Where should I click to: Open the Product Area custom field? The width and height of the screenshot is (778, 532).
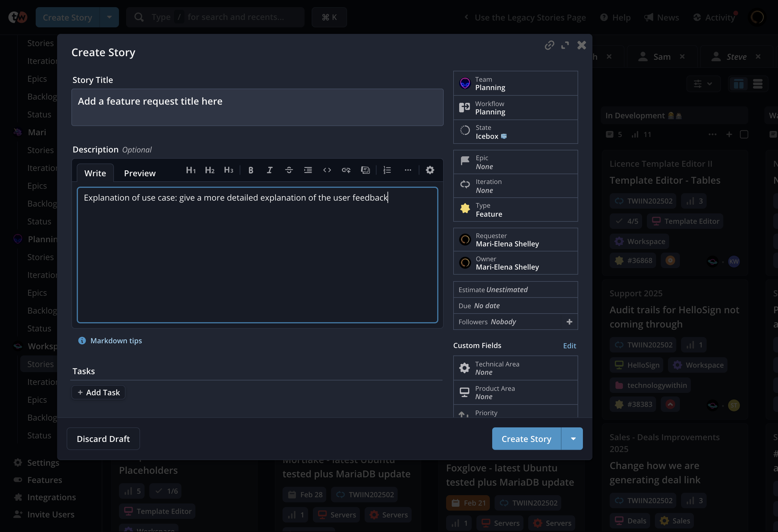(515, 393)
